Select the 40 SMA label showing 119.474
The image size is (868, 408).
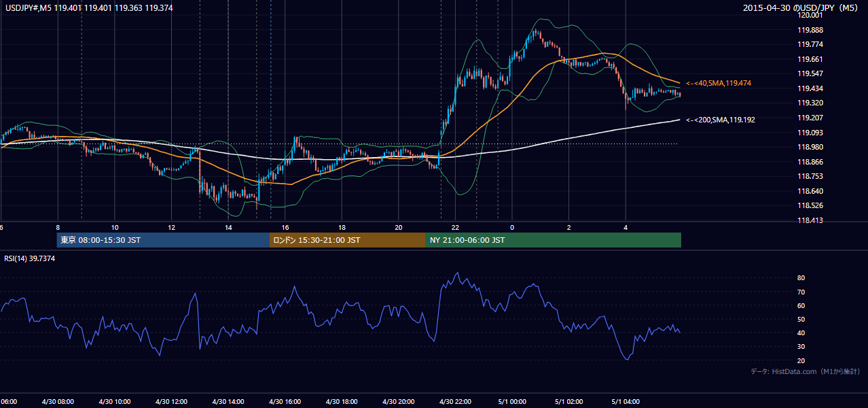719,83
